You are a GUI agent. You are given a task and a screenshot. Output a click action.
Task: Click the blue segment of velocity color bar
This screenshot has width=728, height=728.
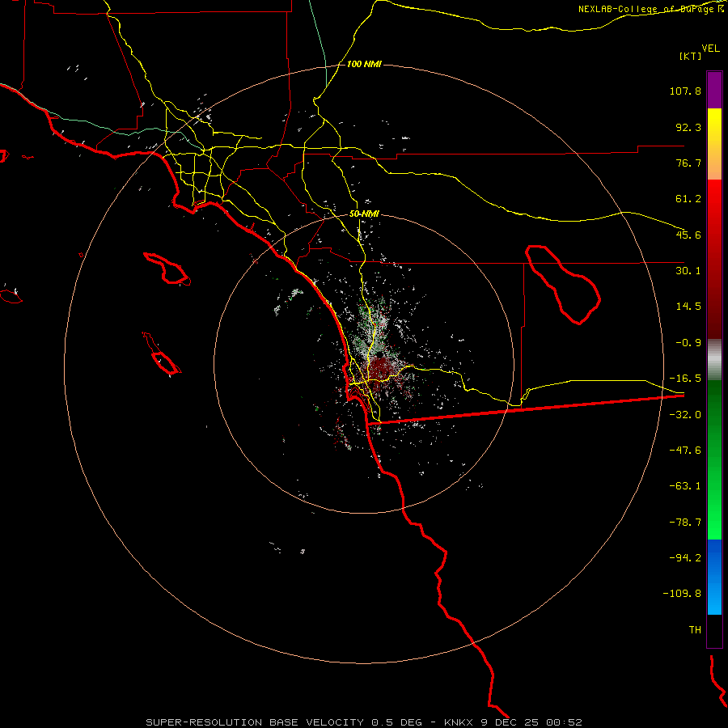click(714, 577)
